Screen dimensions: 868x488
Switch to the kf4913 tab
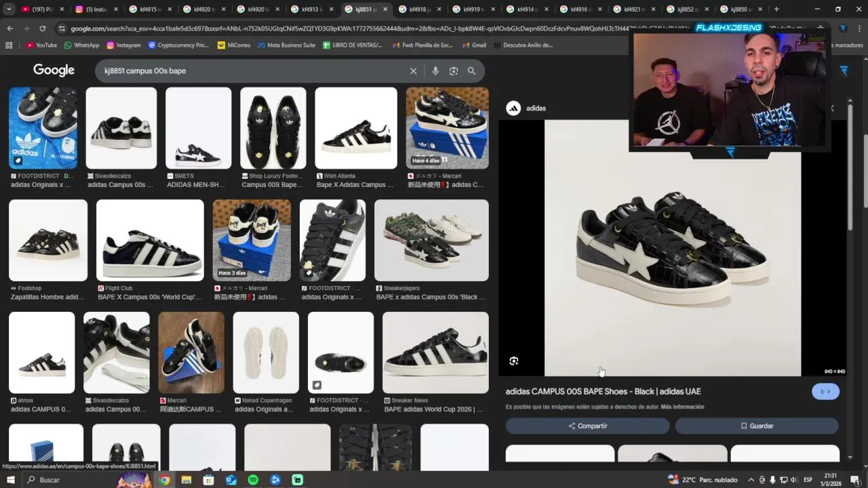click(311, 9)
